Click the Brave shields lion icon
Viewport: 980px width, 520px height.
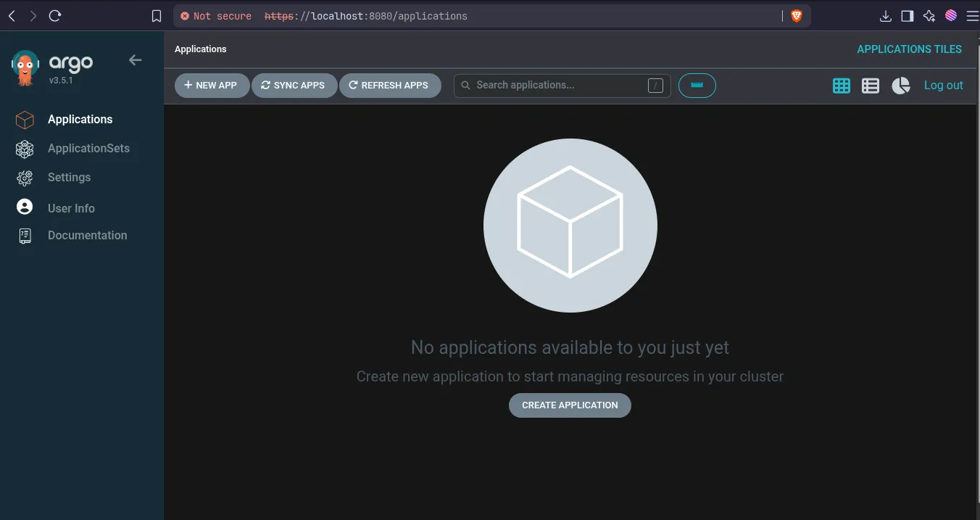pos(797,16)
